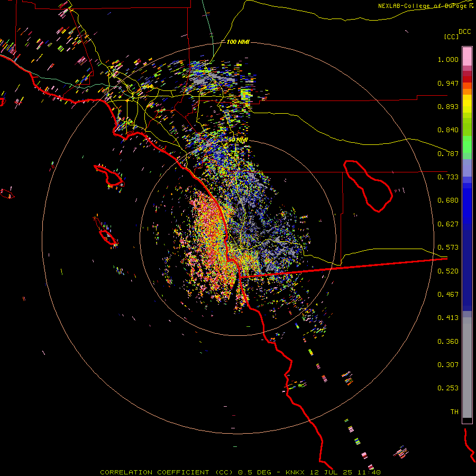Click the CORRELATION COEFFICIENT (CC) caption text

167,472
